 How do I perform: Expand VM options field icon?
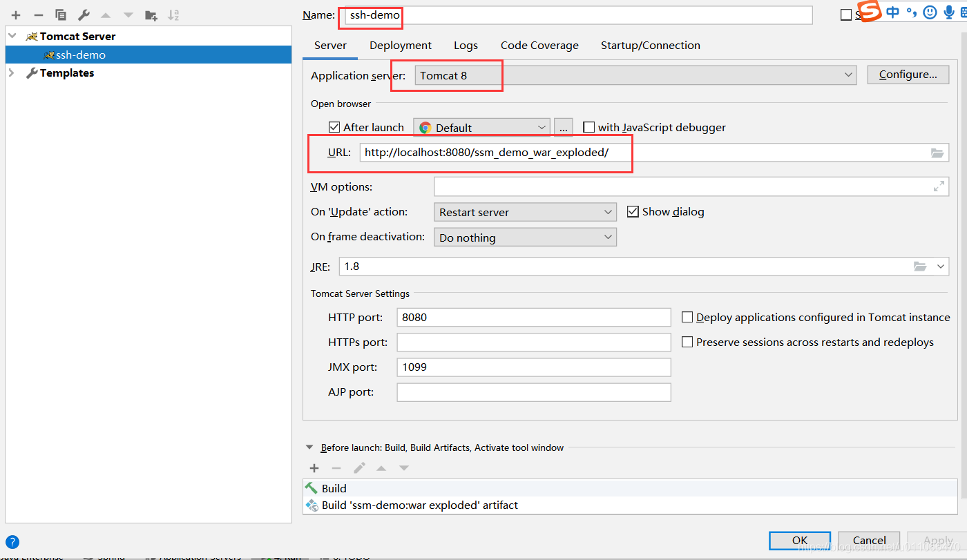(939, 186)
